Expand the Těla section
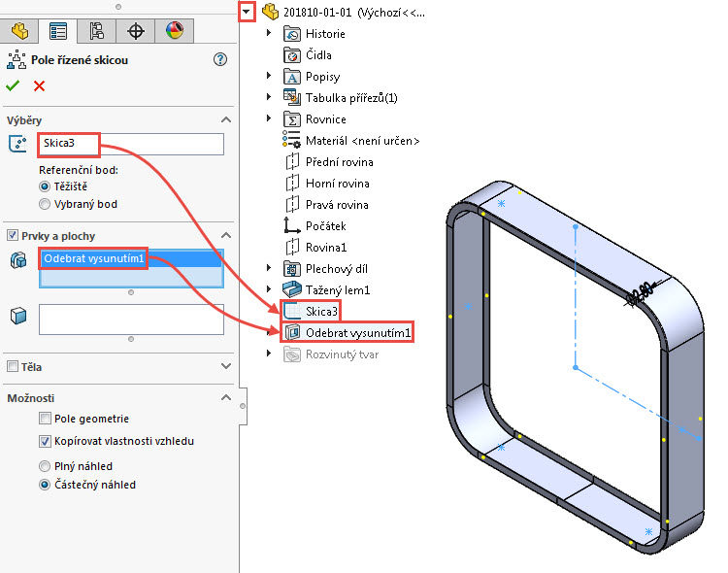The image size is (728, 573). (x=226, y=366)
